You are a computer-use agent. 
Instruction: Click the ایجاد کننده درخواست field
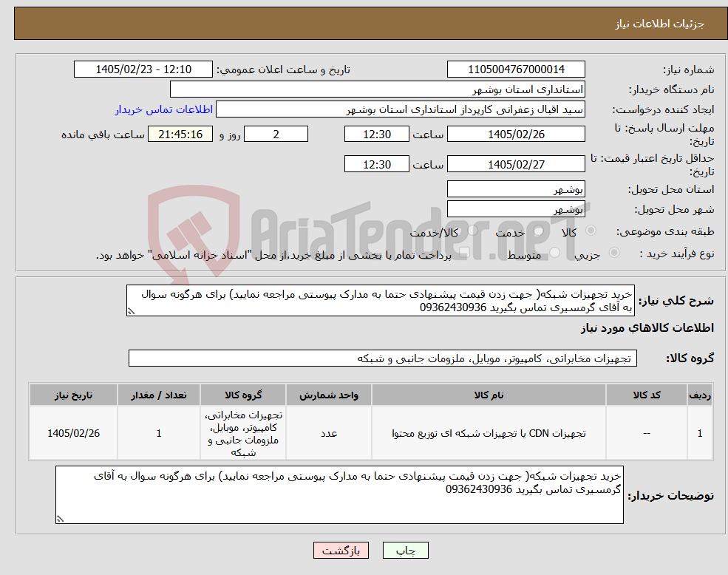pos(400,109)
